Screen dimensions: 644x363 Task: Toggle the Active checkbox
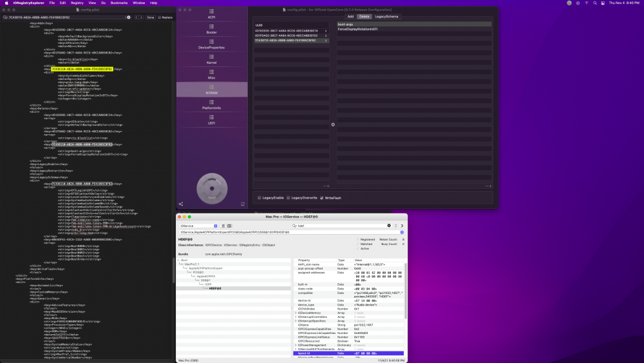(357, 248)
